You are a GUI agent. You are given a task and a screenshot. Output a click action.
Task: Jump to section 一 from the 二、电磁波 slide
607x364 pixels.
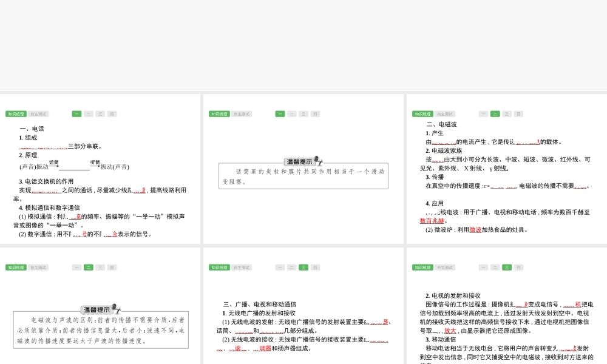point(483,114)
